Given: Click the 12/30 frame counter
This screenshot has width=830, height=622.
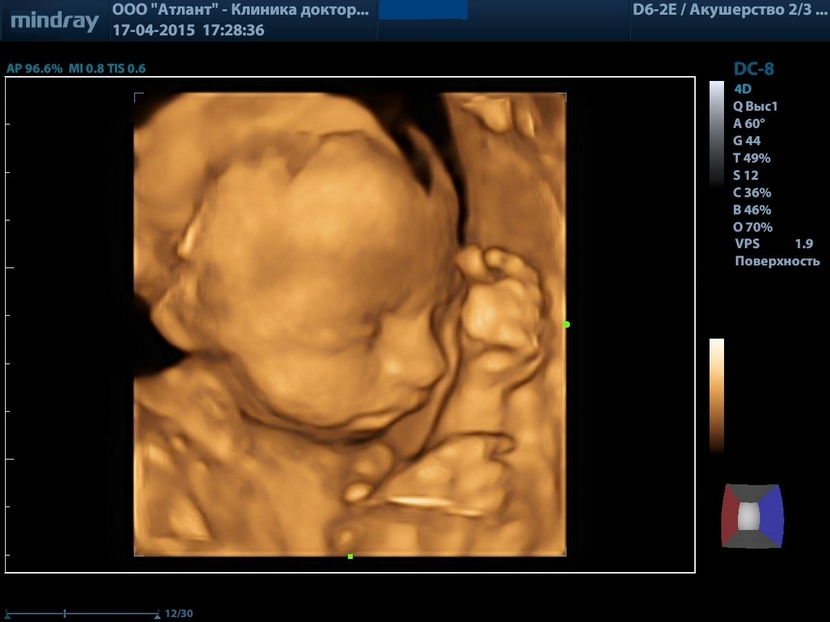Looking at the screenshot, I should tap(179, 614).
